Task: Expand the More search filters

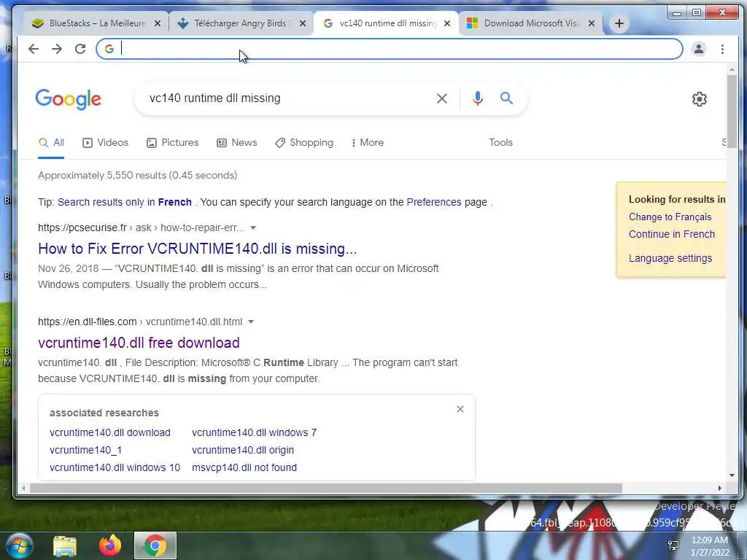Action: (x=368, y=142)
